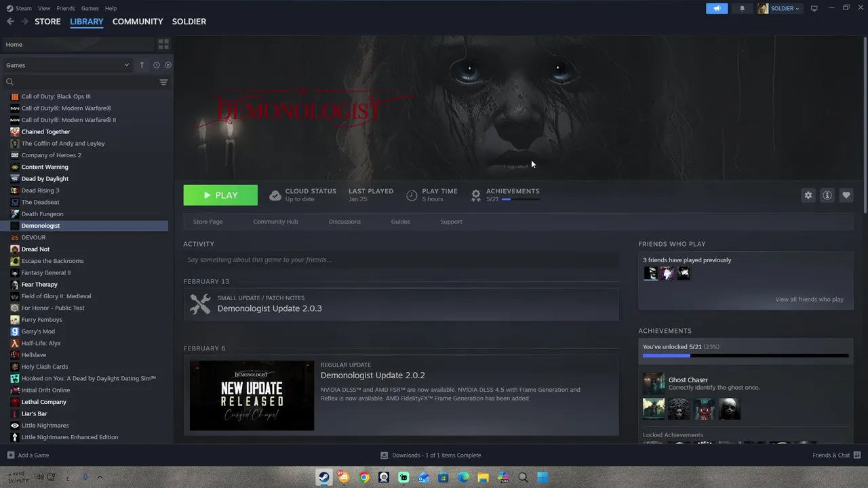Image resolution: width=868 pixels, height=488 pixels.
Task: Open the notifications bell
Action: coord(742,8)
